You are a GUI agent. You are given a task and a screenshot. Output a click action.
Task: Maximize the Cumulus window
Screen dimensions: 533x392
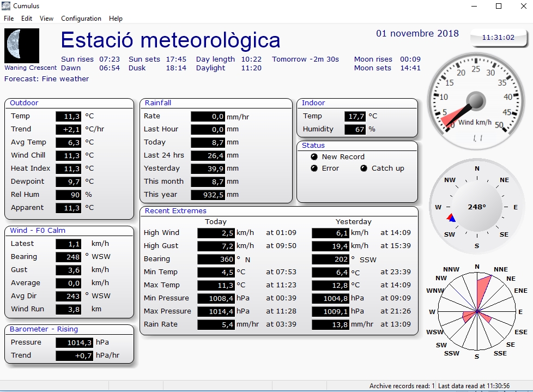[498, 6]
